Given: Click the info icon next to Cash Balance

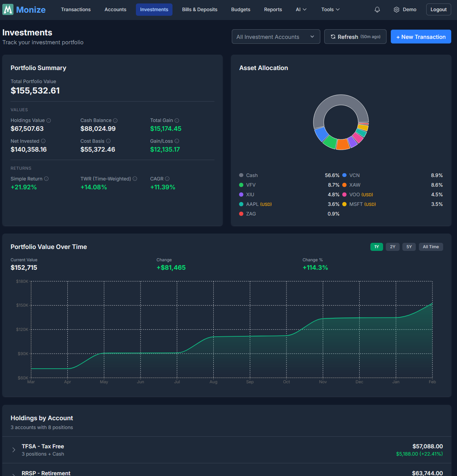Looking at the screenshot, I should pos(115,120).
